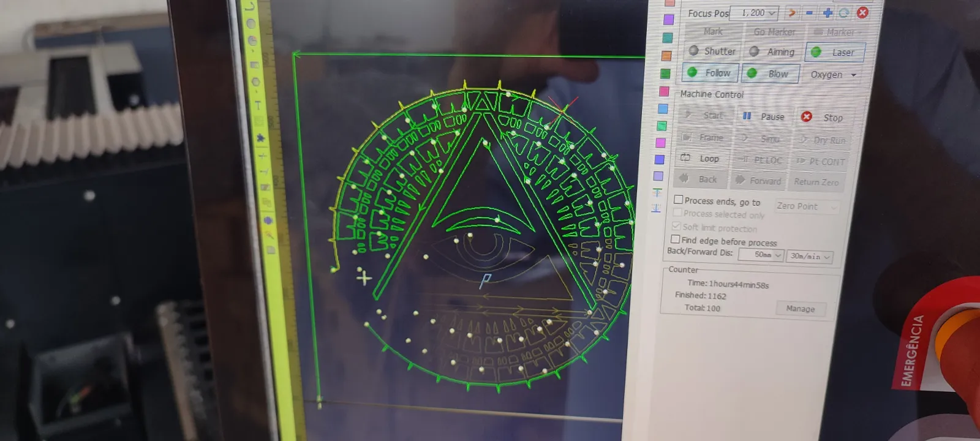Open the counter Manage button

tap(801, 309)
